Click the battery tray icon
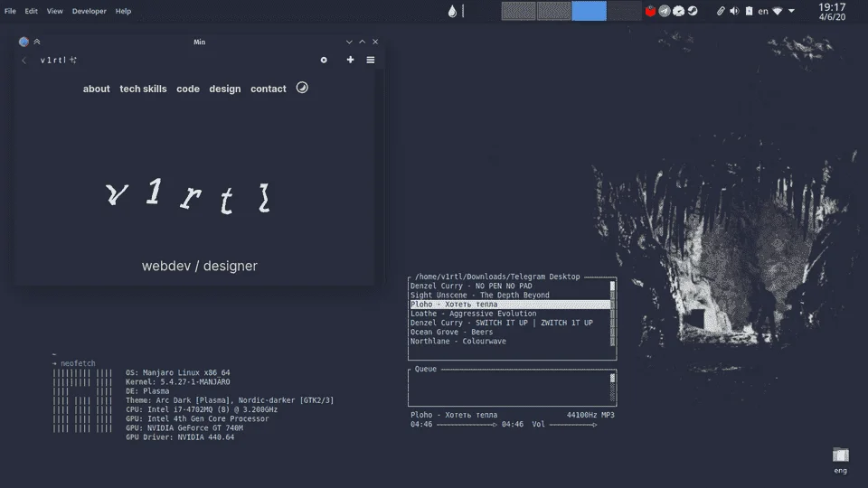This screenshot has height=488, width=868. point(749,11)
